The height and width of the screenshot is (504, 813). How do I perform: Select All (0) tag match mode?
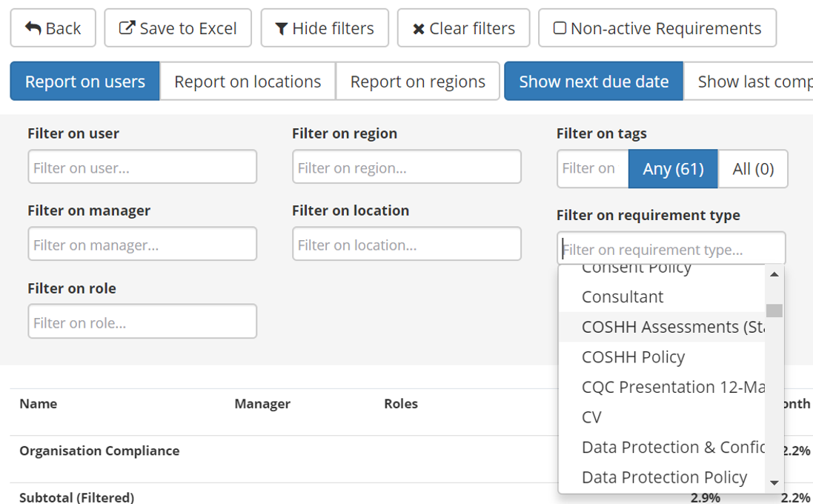(x=753, y=169)
